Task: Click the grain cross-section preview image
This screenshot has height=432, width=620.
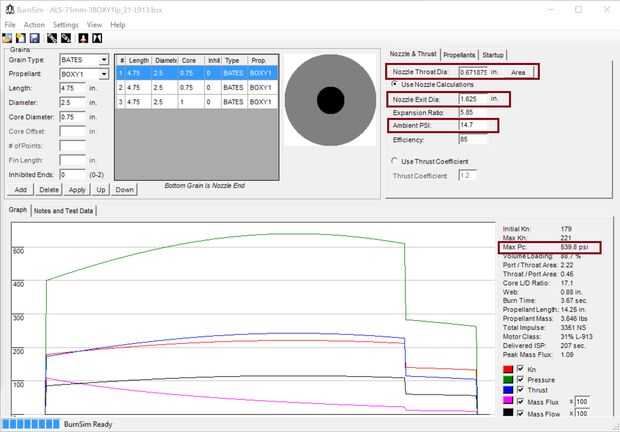Action: 331,100
